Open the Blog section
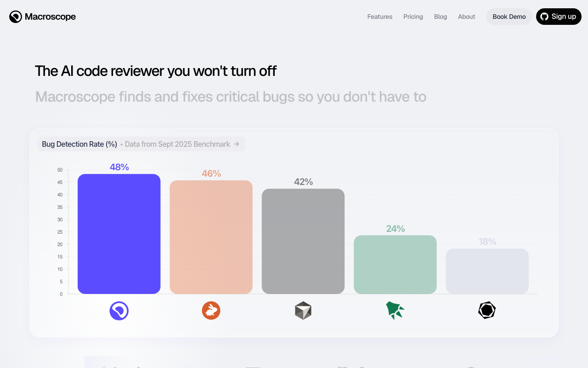This screenshot has height=368, width=588. (x=440, y=17)
